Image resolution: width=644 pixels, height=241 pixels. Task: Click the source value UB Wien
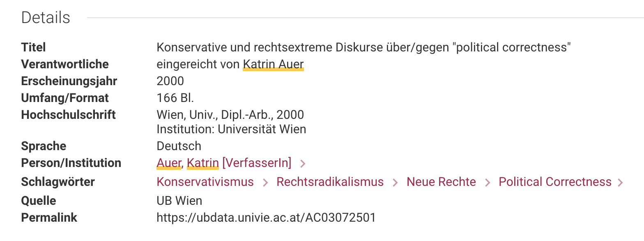[x=179, y=201]
